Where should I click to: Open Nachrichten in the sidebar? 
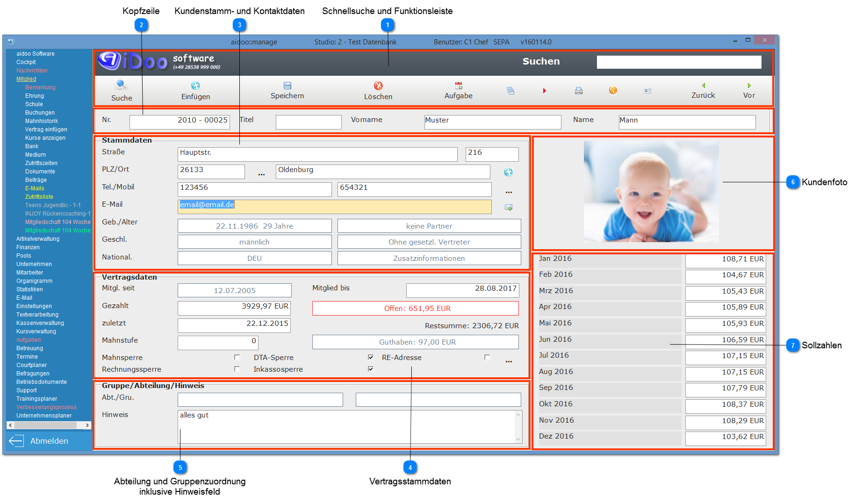point(32,71)
